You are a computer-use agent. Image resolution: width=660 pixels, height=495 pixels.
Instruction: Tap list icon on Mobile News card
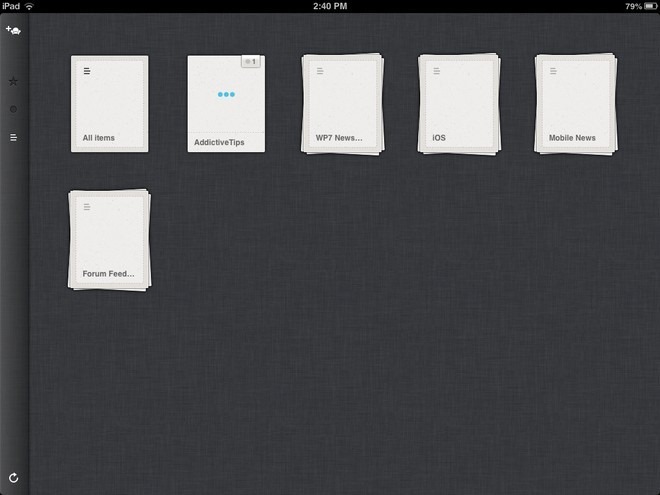(x=553, y=71)
